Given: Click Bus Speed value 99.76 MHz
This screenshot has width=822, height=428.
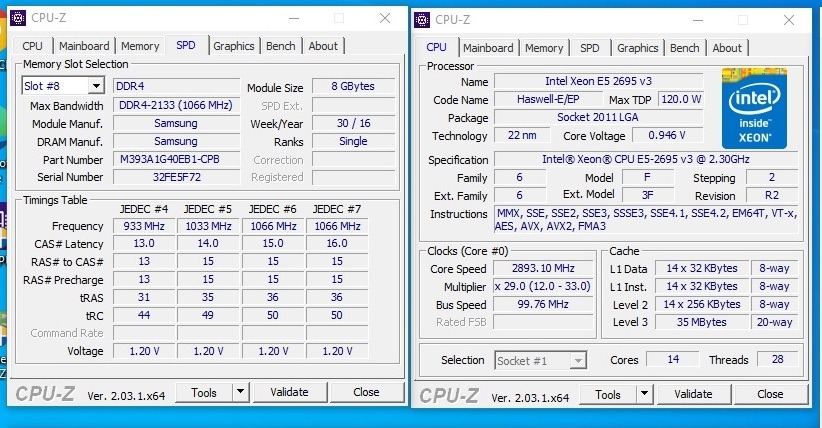Looking at the screenshot, I should pyautogui.click(x=543, y=304).
